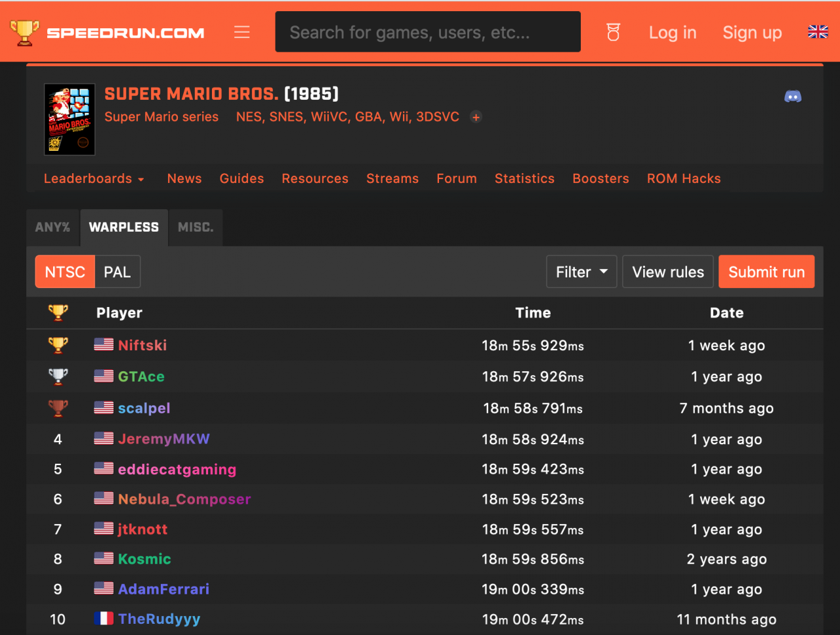This screenshot has width=840, height=635.
Task: Switch to the PAL region toggle
Action: coord(117,272)
